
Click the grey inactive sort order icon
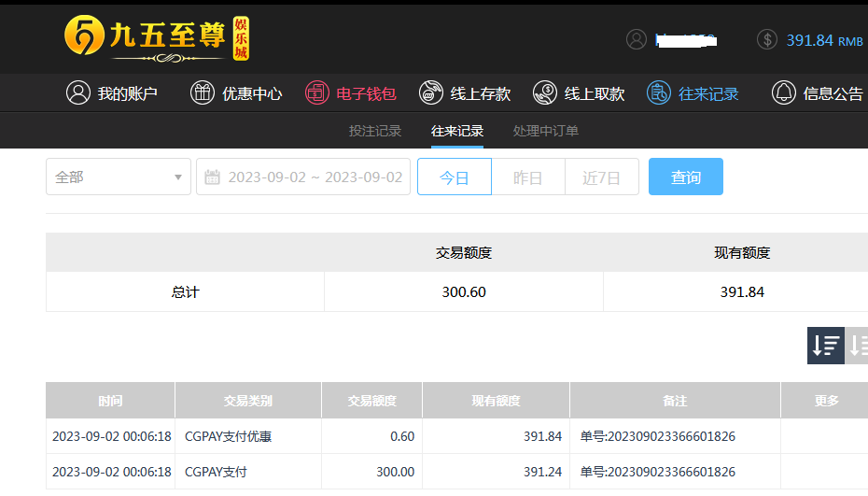(857, 346)
